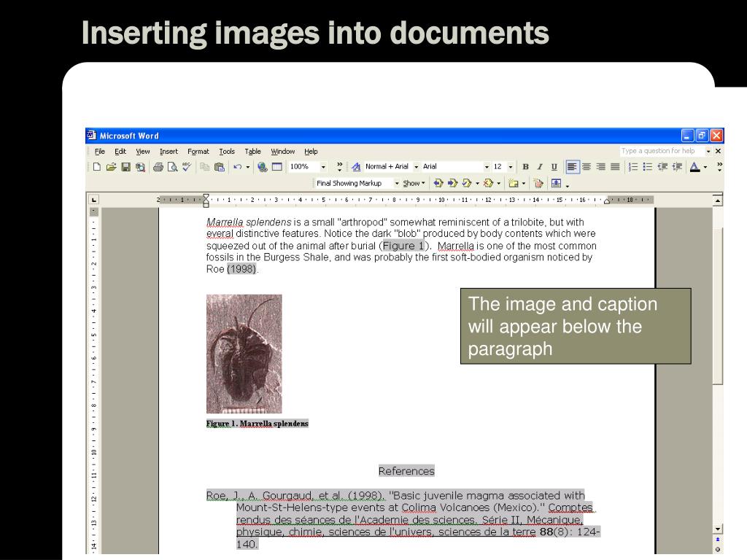Open Final Showing Markup dropdown
Screen dimensions: 747x560
396,183
